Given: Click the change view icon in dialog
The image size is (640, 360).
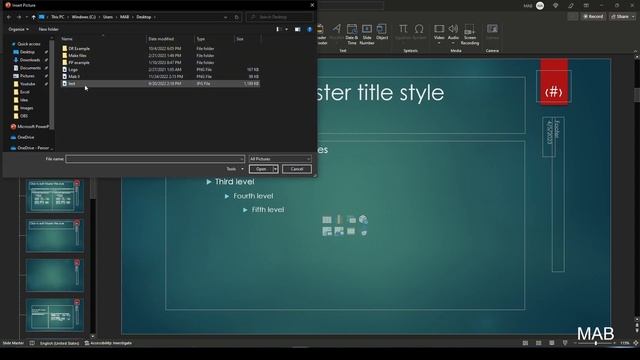Looking at the screenshot, I should [278, 29].
